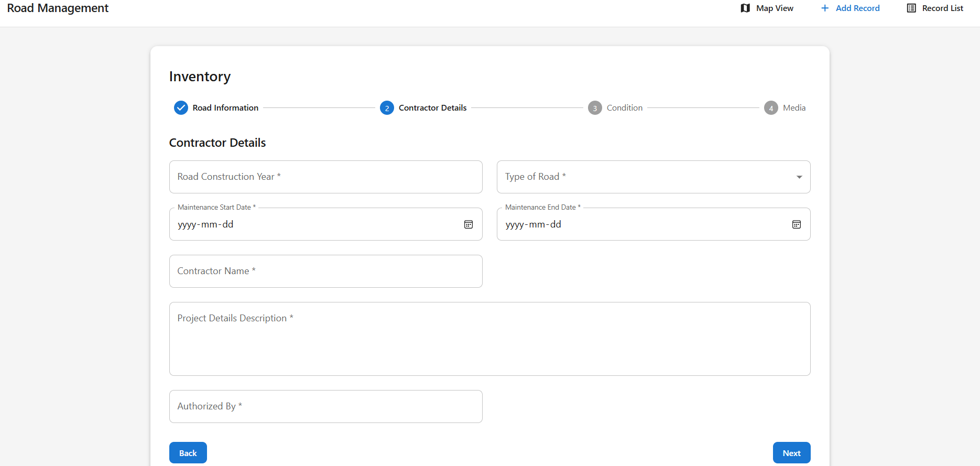This screenshot has width=980, height=466.
Task: Open Map View from the top bar
Action: (x=767, y=8)
